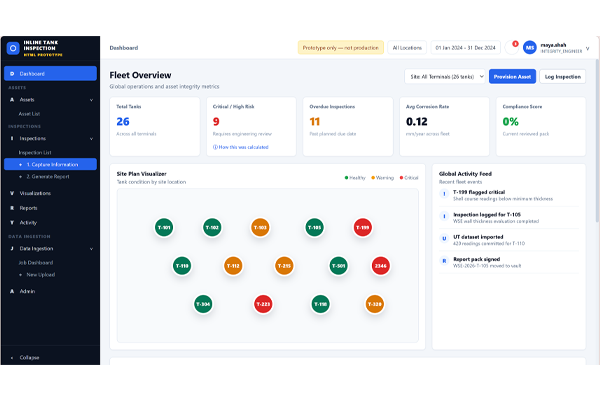600x400 pixels.
Task: Click the Warning legend dot
Action: coord(373,178)
